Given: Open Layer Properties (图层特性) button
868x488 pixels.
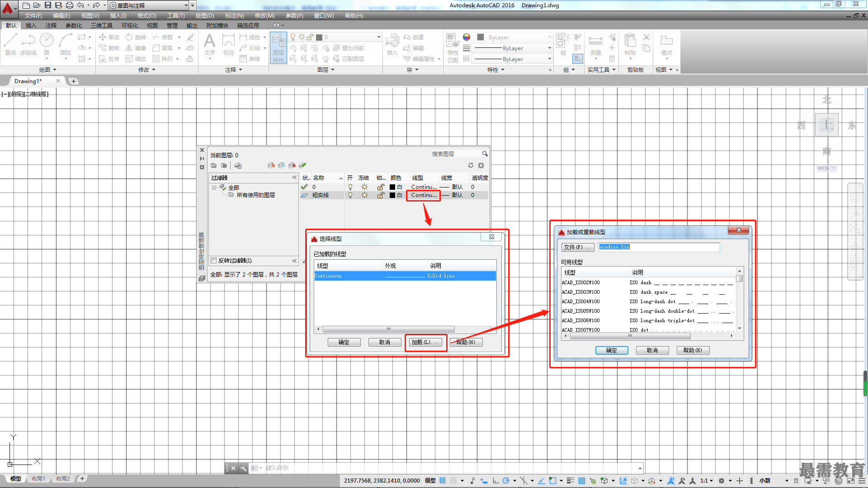Looking at the screenshot, I should pos(278,48).
